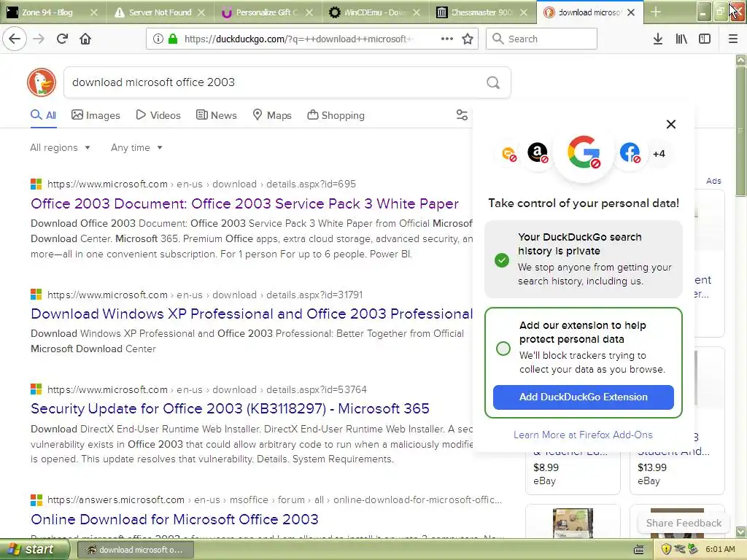Open Office 2003 Service Pack 3 White Paper result
This screenshot has height=560, width=747.
click(x=244, y=204)
